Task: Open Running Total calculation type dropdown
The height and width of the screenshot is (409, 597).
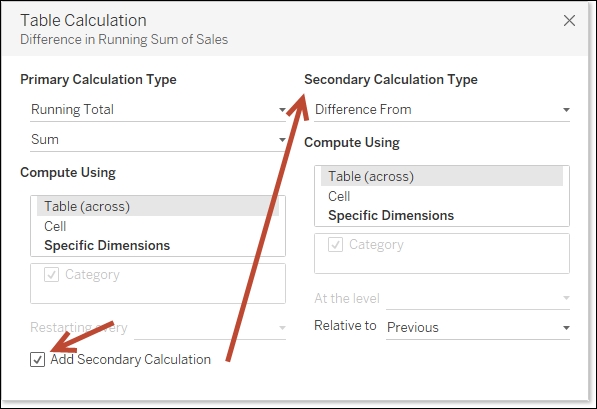Action: 158,110
